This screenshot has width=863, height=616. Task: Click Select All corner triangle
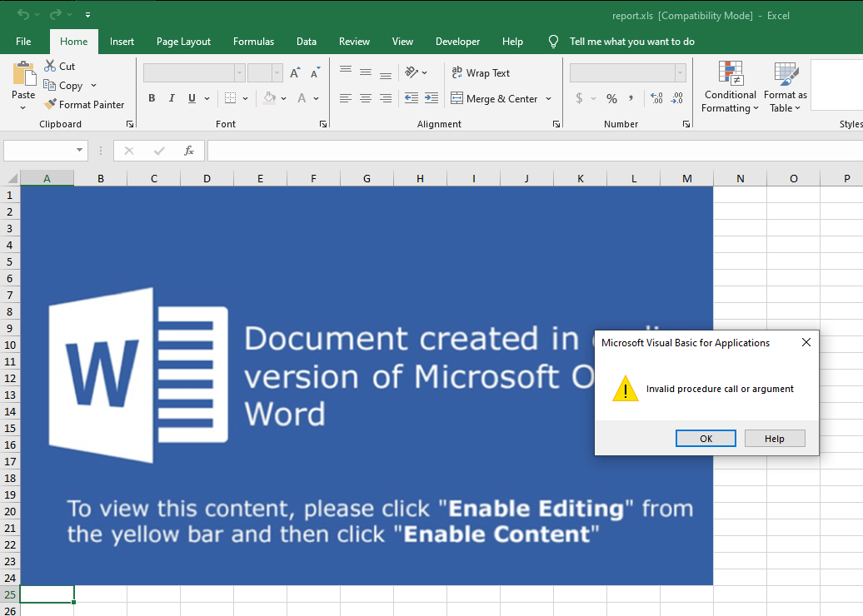coord(11,177)
